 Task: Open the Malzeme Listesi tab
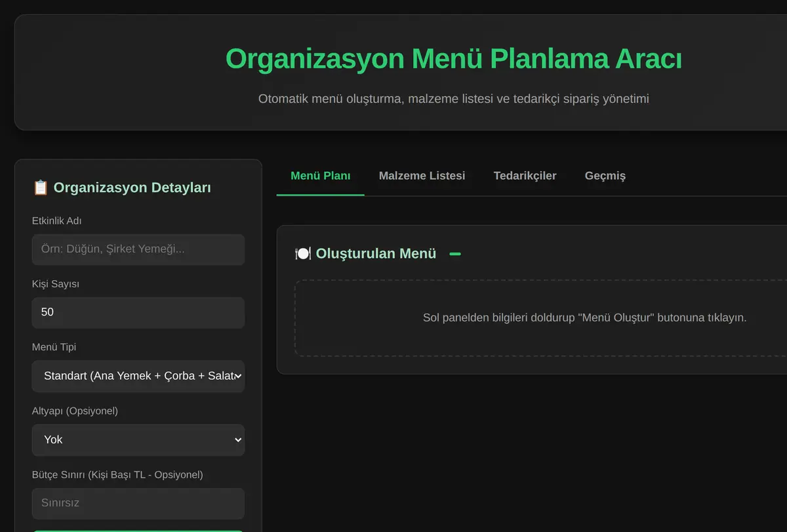(422, 176)
